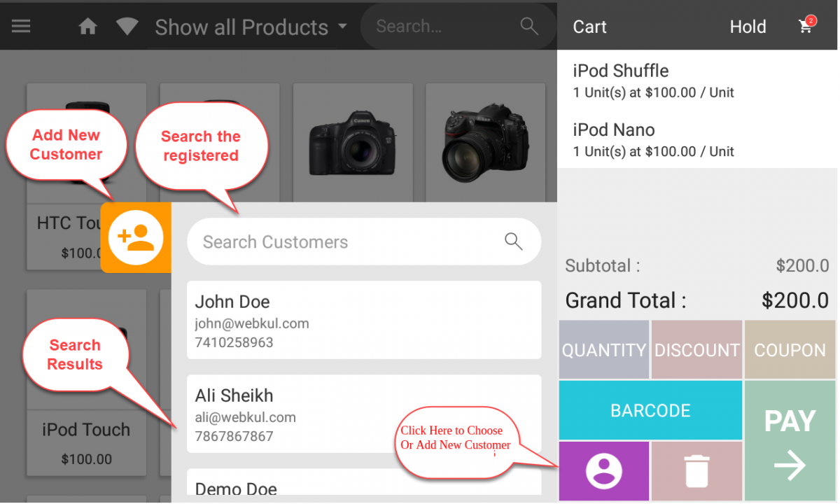Choose Ali Sheikh in the customer list
The image size is (840, 504).
(x=364, y=413)
